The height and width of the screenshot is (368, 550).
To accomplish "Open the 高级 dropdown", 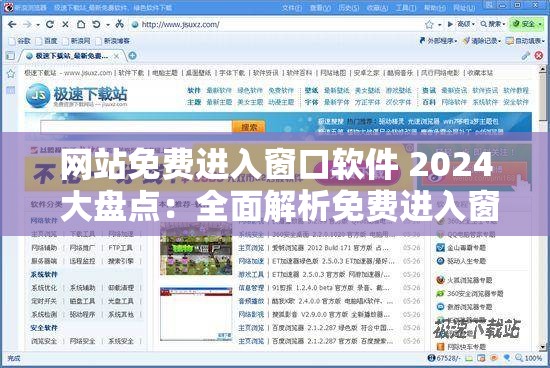I will click(x=466, y=24).
